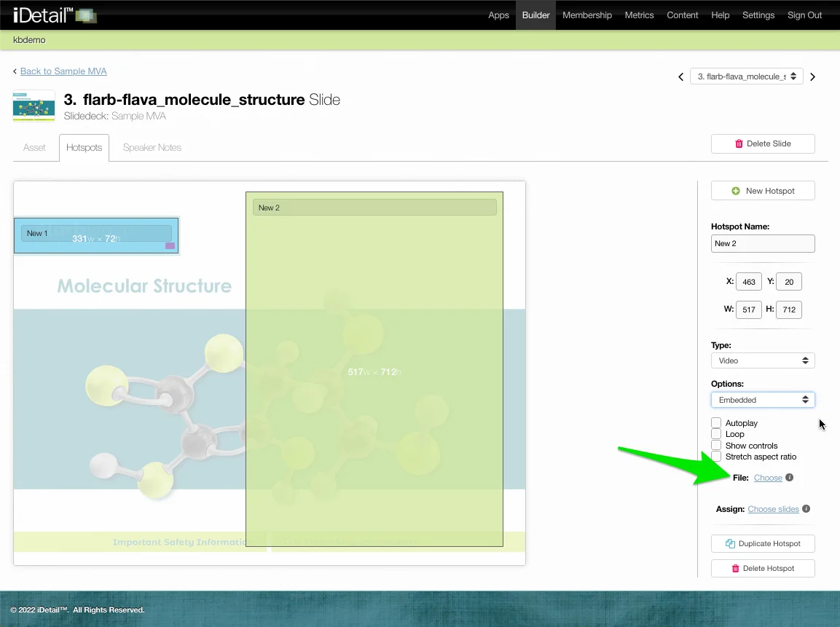The width and height of the screenshot is (840, 627).
Task: Go to previous slide arrow
Action: click(x=681, y=76)
